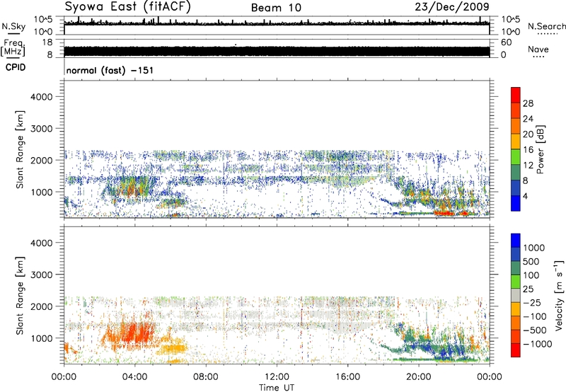Click the 'Slant Range [km]' label of power panel

[x=20, y=149]
